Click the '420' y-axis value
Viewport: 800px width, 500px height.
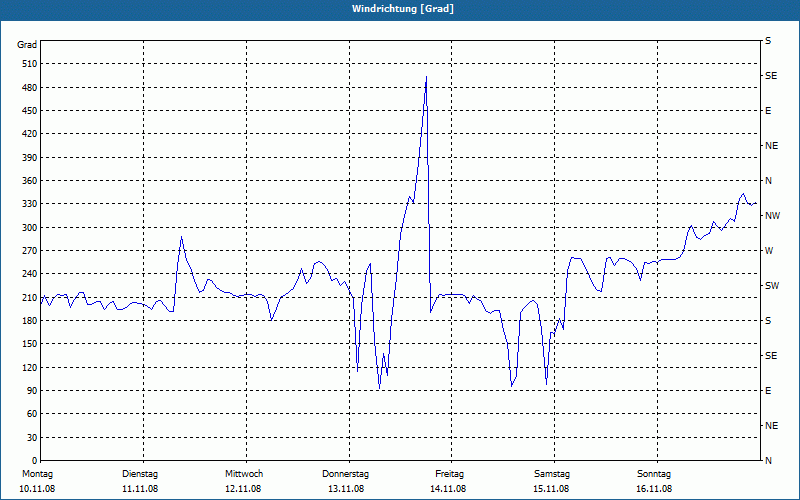[30, 134]
